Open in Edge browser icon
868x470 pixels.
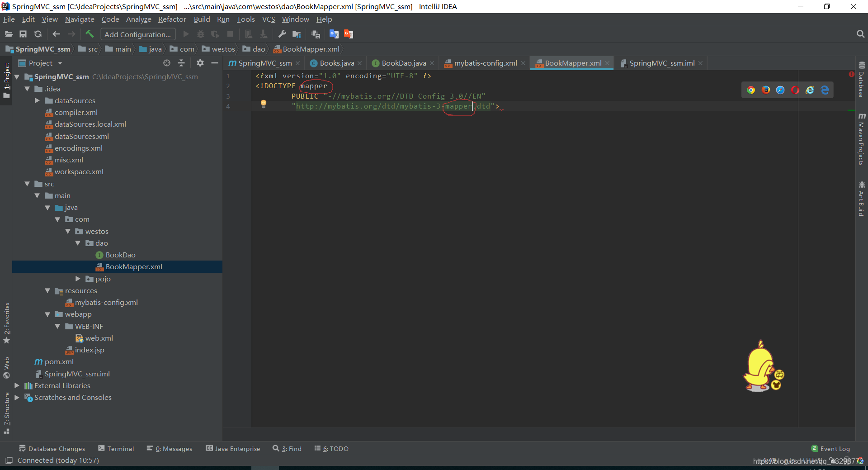[x=825, y=90]
